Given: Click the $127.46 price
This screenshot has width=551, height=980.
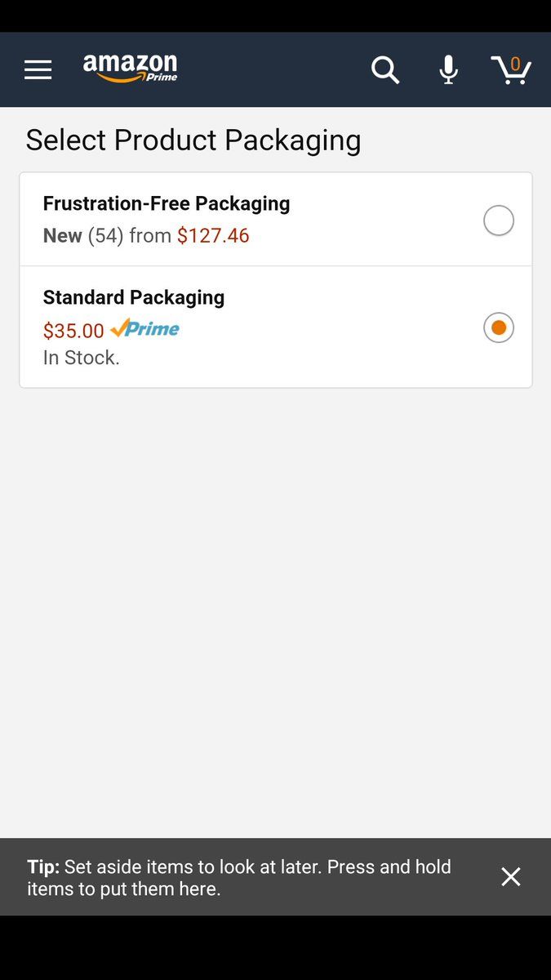Looking at the screenshot, I should (x=213, y=236).
